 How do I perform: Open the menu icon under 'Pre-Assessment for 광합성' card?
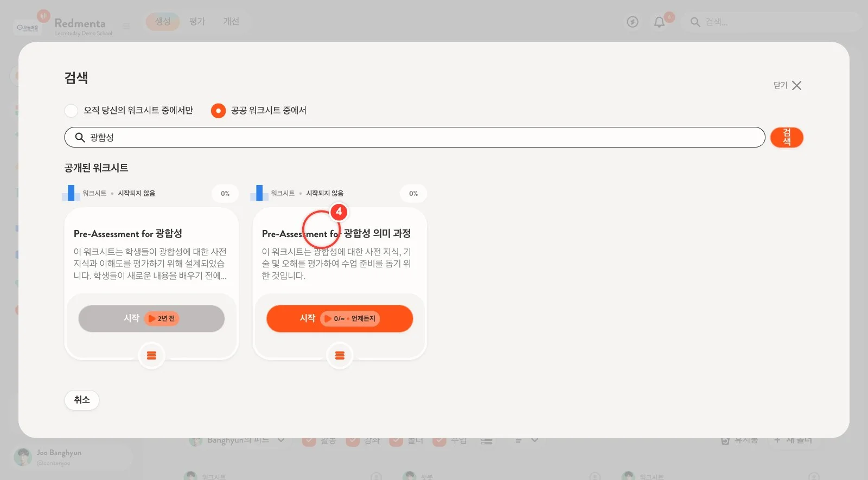pyautogui.click(x=151, y=356)
